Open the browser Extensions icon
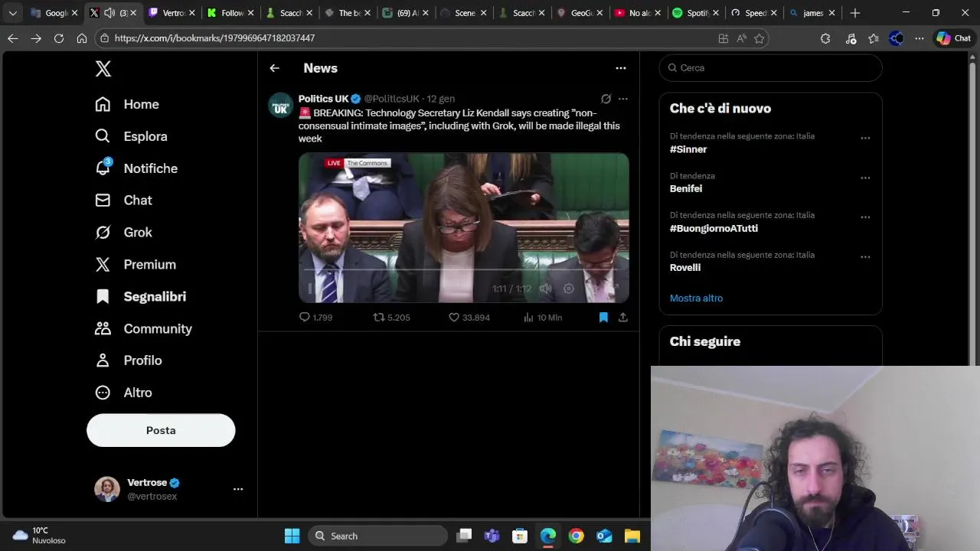Screen dimensions: 980x551 825,38
